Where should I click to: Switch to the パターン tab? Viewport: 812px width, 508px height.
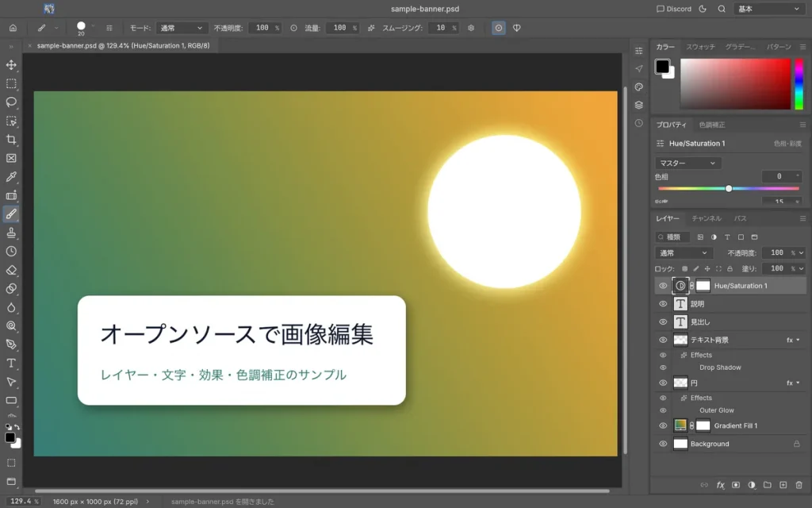click(x=779, y=47)
